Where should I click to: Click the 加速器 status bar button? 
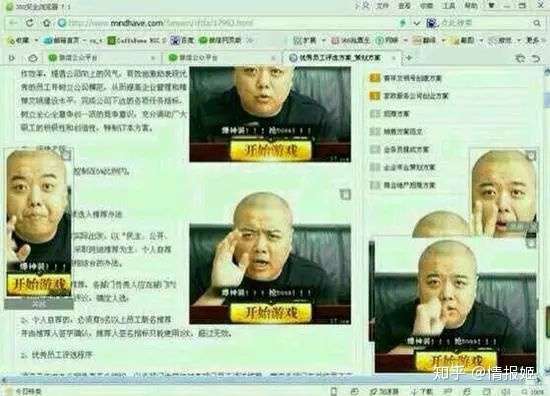coord(384,391)
